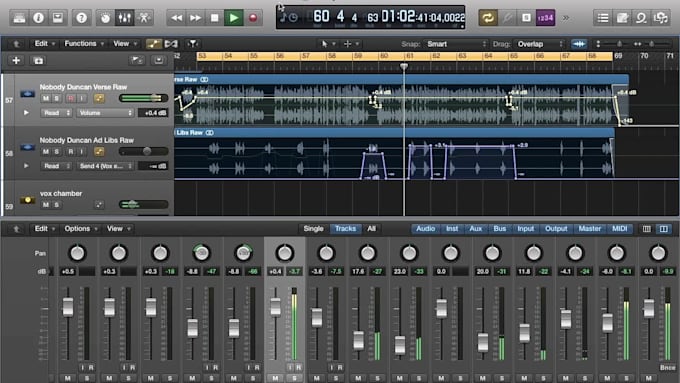Toggle the purple 1234 Count-in button
Viewport: 680px width, 383px height.
pyautogui.click(x=545, y=18)
